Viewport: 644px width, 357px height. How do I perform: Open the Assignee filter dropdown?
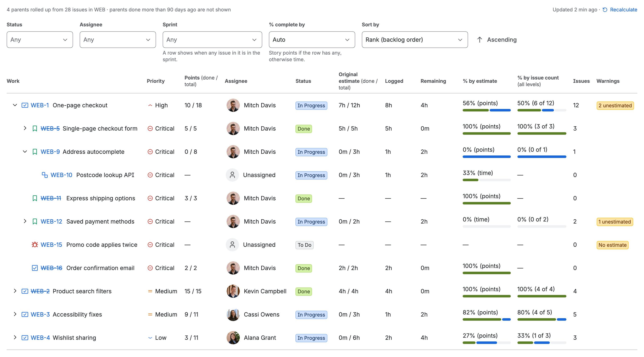tap(118, 40)
